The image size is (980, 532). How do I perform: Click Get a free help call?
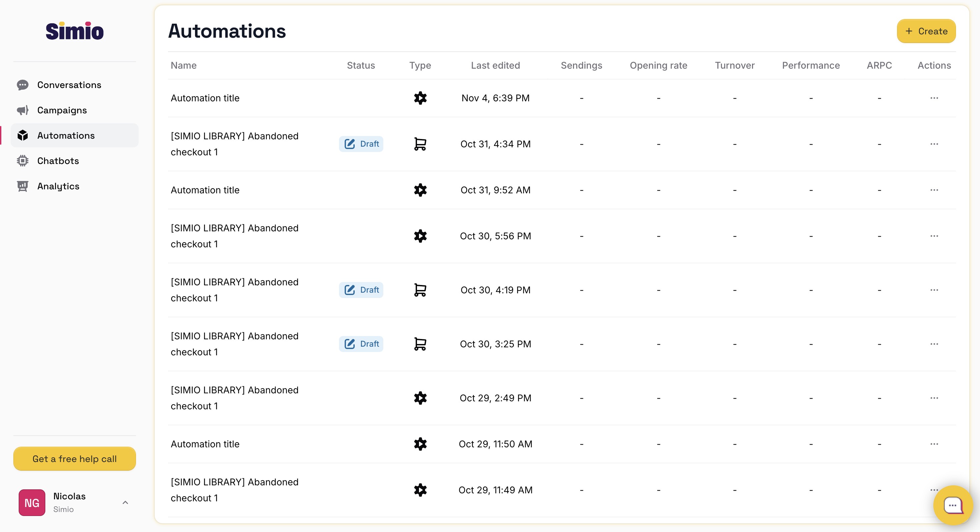pyautogui.click(x=75, y=459)
